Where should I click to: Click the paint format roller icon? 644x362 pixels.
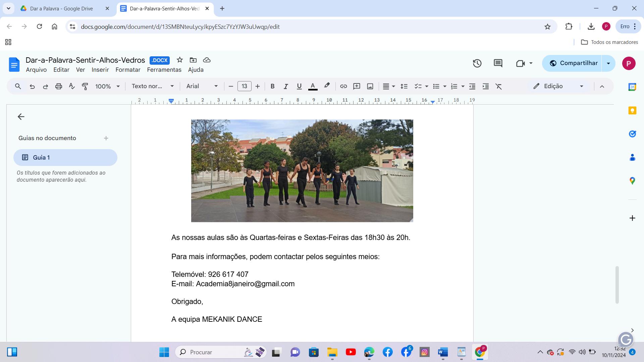(85, 86)
